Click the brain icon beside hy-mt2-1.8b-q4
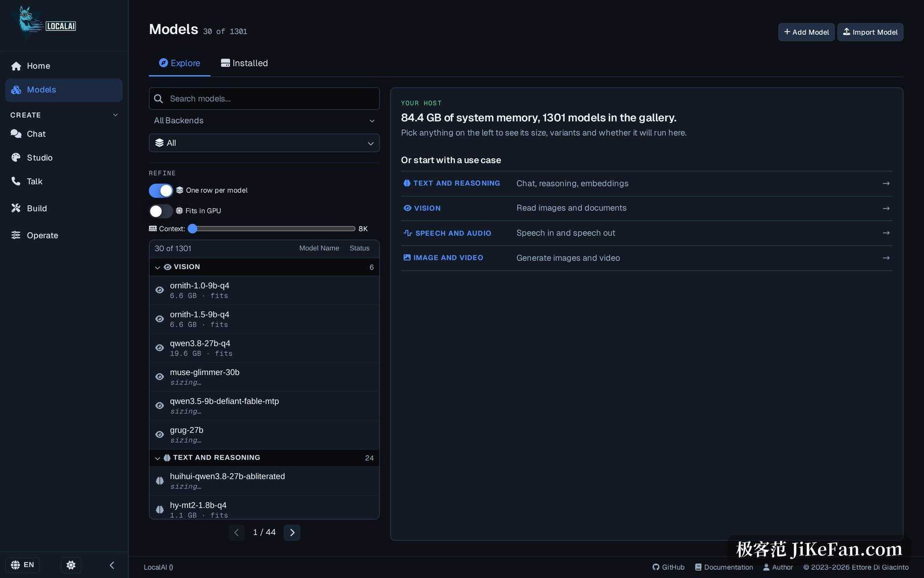 (x=160, y=510)
